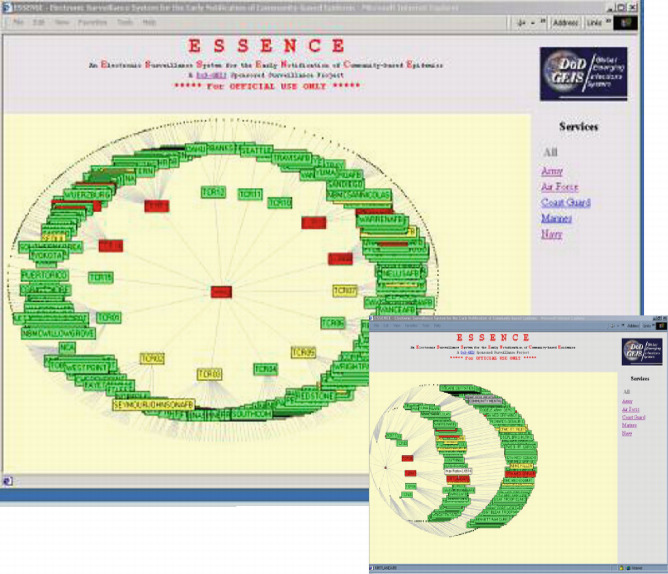Viewport: 668px width, 574px height.
Task: Open the Links toolbar in main window
Action: click(597, 21)
